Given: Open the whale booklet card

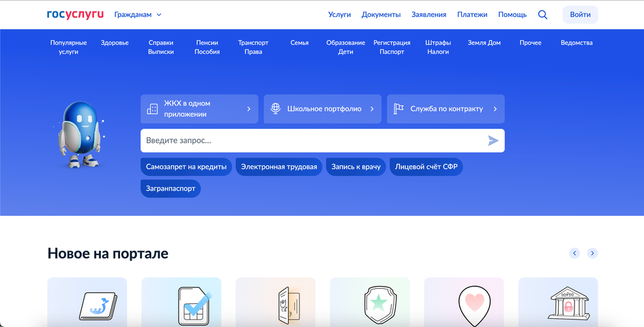Looking at the screenshot, I should pyautogui.click(x=87, y=302).
